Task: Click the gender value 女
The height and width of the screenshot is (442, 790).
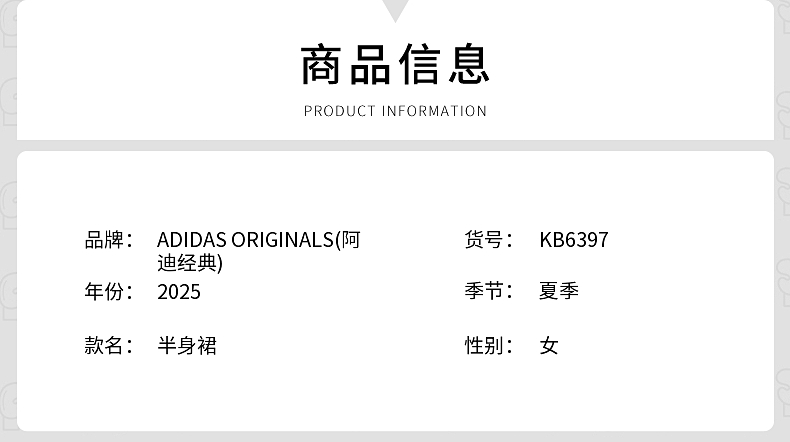Action: (549, 346)
